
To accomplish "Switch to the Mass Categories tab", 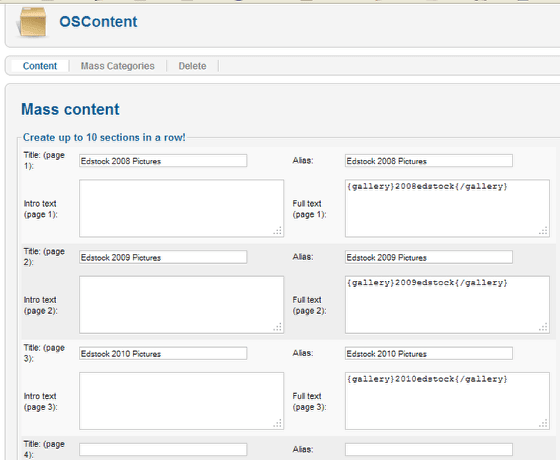I will pos(118,66).
